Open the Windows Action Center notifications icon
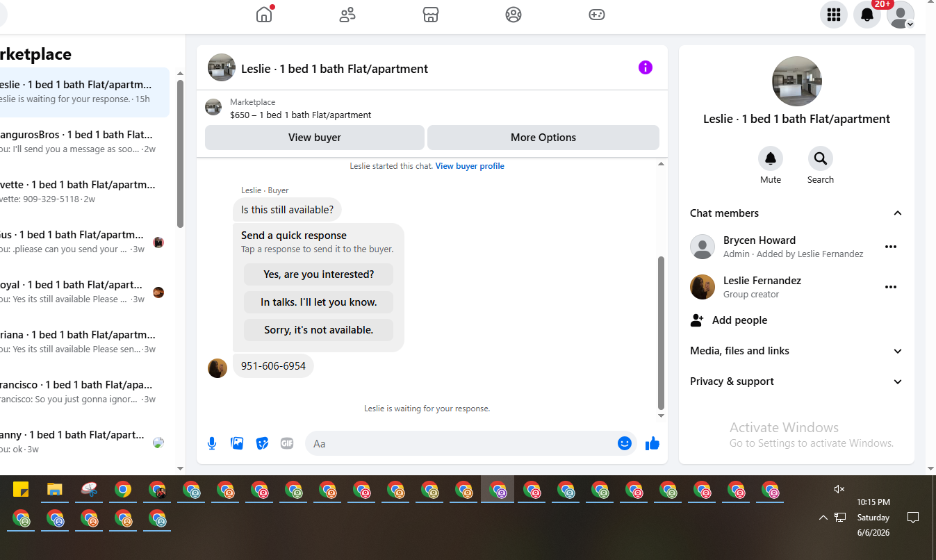The image size is (936, 560). click(913, 518)
